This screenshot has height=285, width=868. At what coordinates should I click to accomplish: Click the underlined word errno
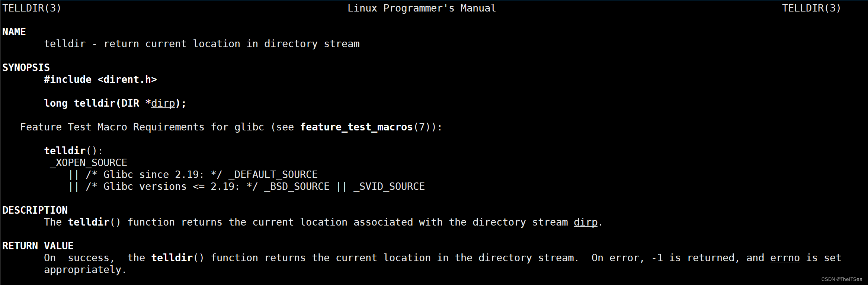click(x=785, y=258)
